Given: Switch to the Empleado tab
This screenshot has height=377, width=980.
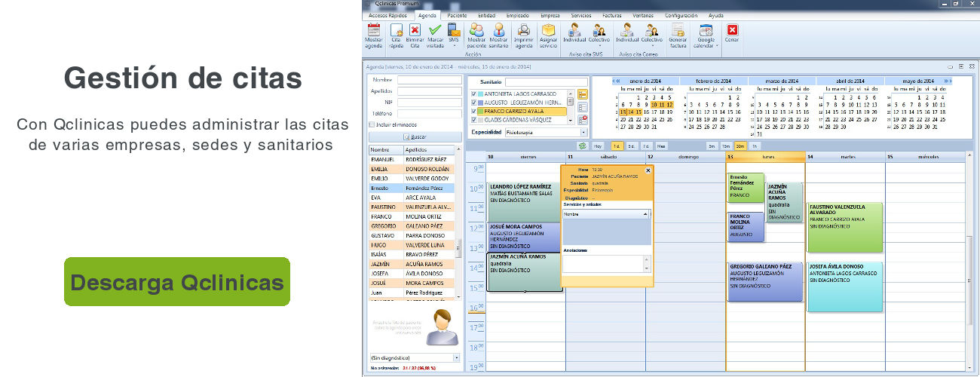Looking at the screenshot, I should point(518,15).
